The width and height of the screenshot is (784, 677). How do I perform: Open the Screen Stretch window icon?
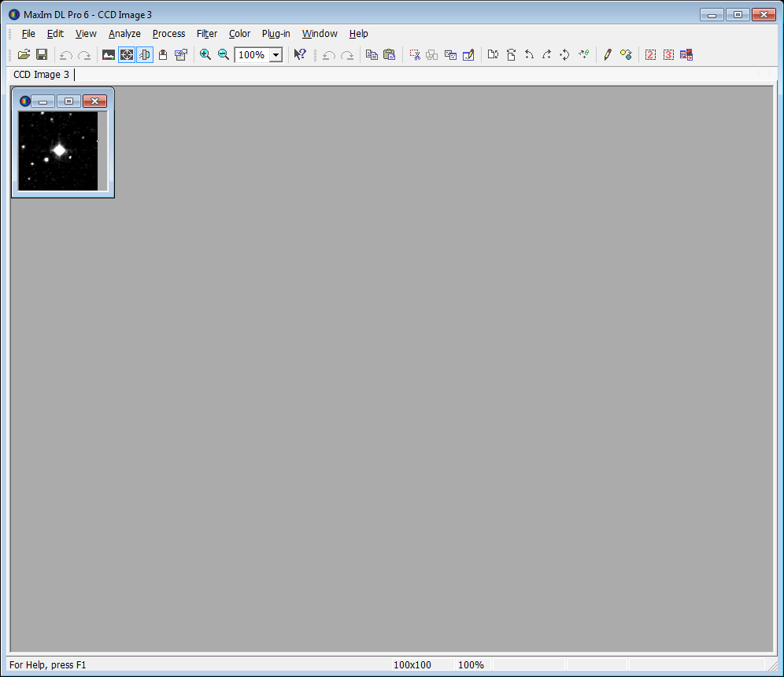[x=109, y=54]
